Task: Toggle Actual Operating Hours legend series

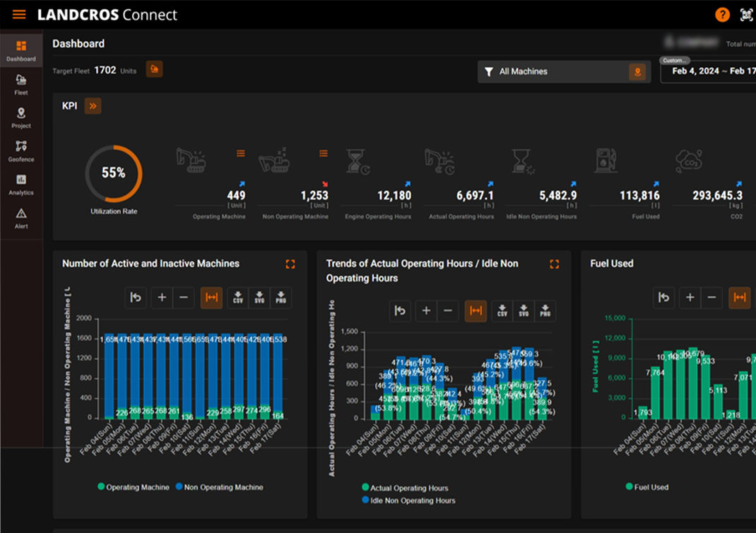Action: 405,488
